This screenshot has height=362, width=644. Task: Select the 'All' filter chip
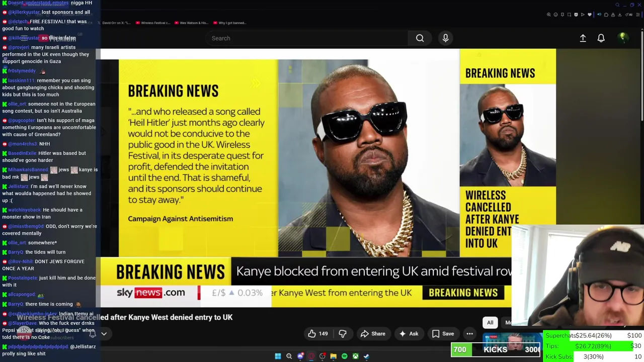point(490,323)
